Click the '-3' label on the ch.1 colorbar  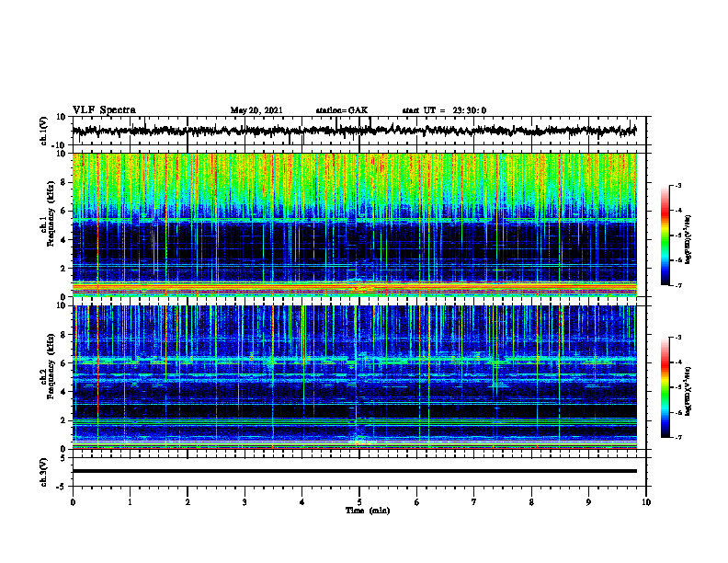(677, 185)
